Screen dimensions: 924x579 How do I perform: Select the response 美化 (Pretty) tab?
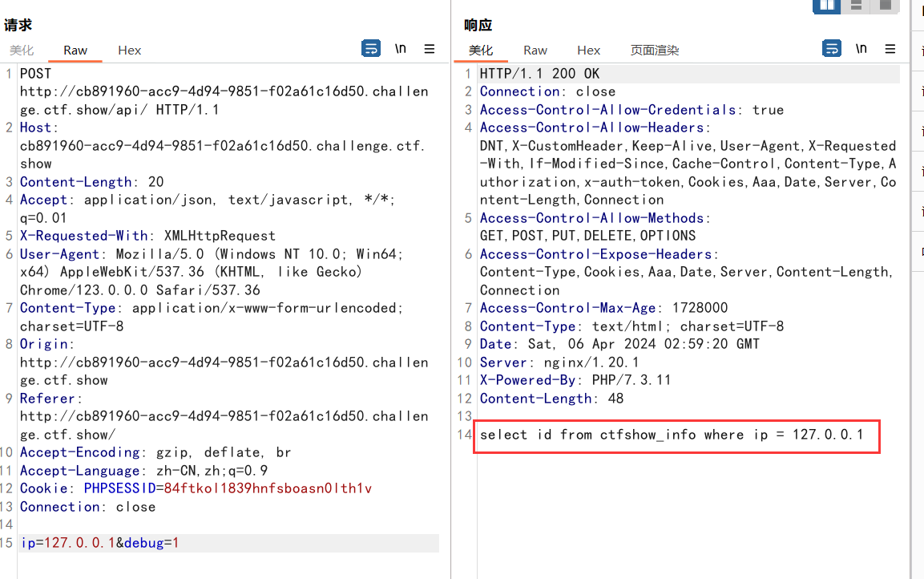click(481, 50)
